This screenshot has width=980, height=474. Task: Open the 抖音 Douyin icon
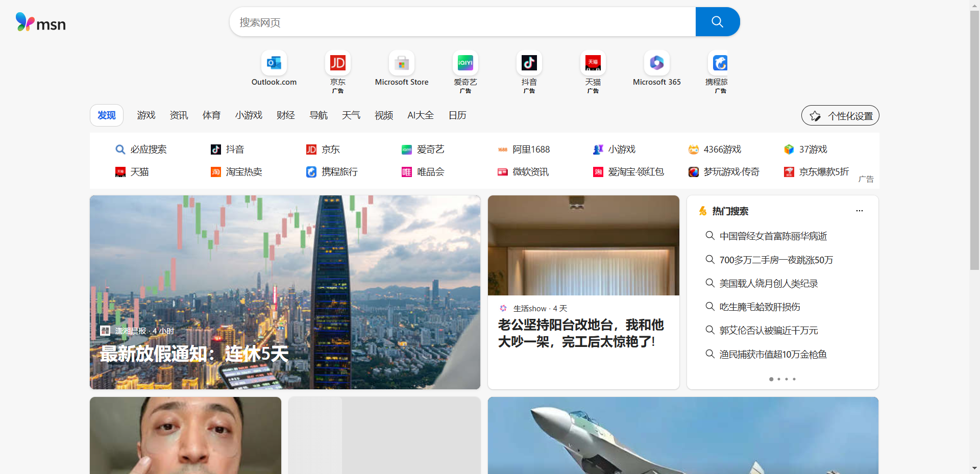click(x=529, y=63)
